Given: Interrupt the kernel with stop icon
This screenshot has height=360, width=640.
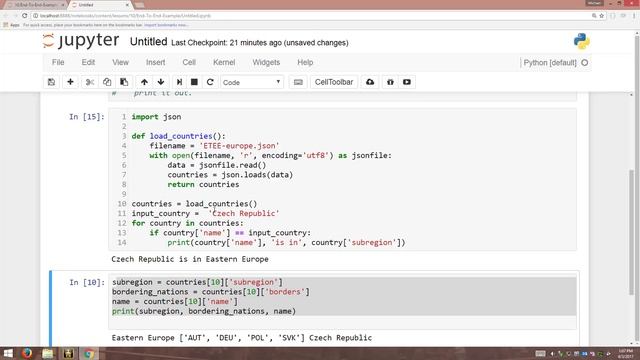Looking at the screenshot, I should 194,82.
